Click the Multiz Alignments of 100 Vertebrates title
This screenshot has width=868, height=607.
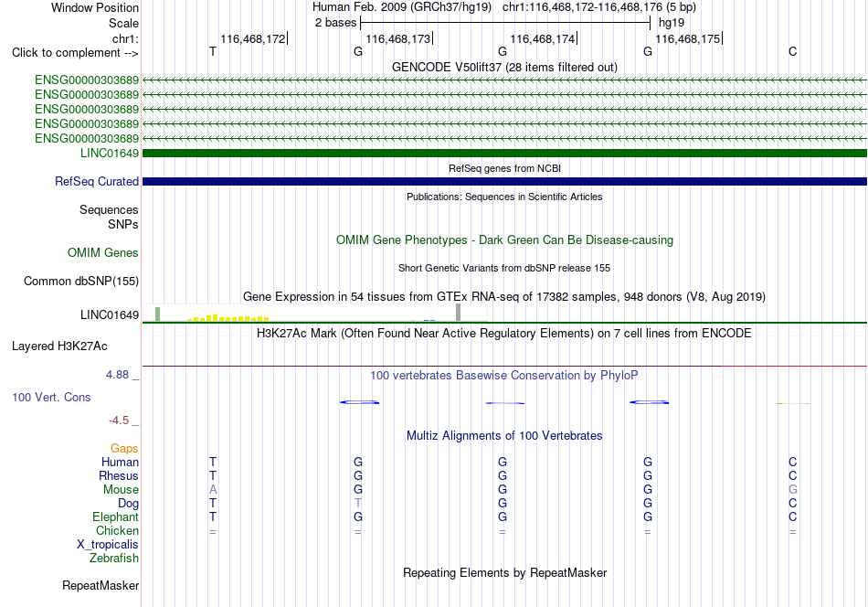(504, 435)
